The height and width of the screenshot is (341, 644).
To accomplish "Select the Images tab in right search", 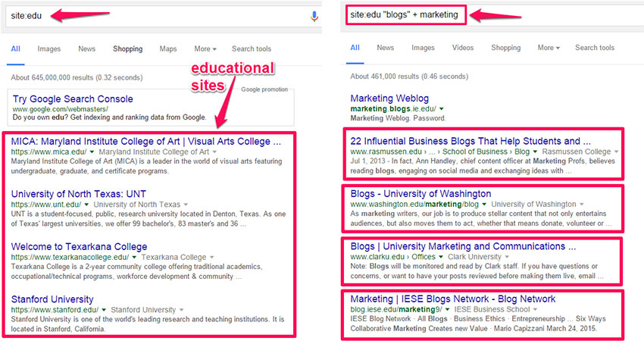I will click(x=423, y=48).
